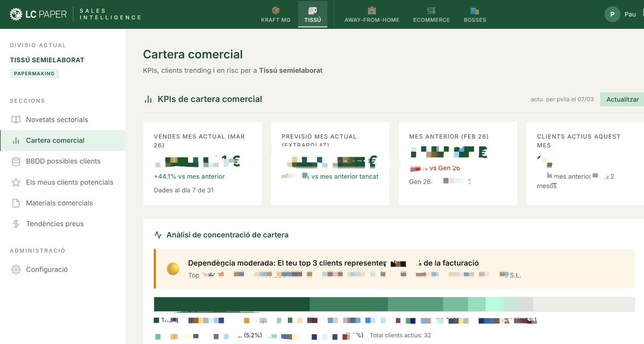The height and width of the screenshot is (344, 644).
Task: Switch to the ECOMMERCE tab
Action: pos(431,20)
